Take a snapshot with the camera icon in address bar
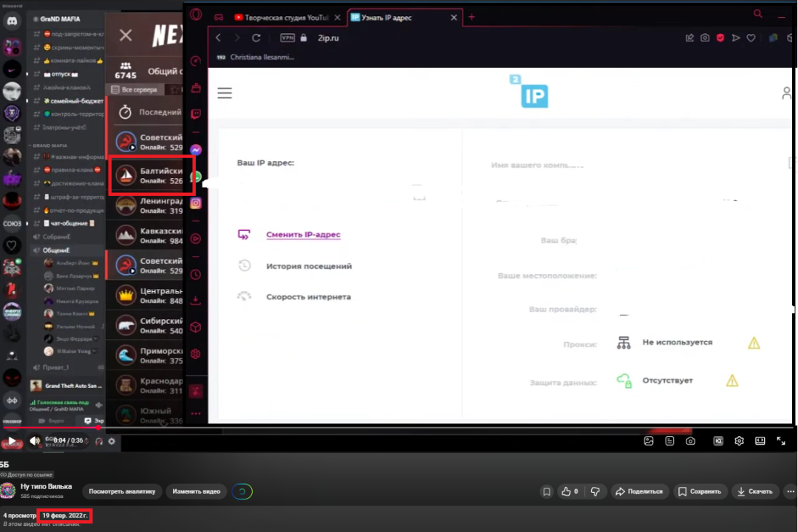The width and height of the screenshot is (798, 532). click(x=705, y=38)
